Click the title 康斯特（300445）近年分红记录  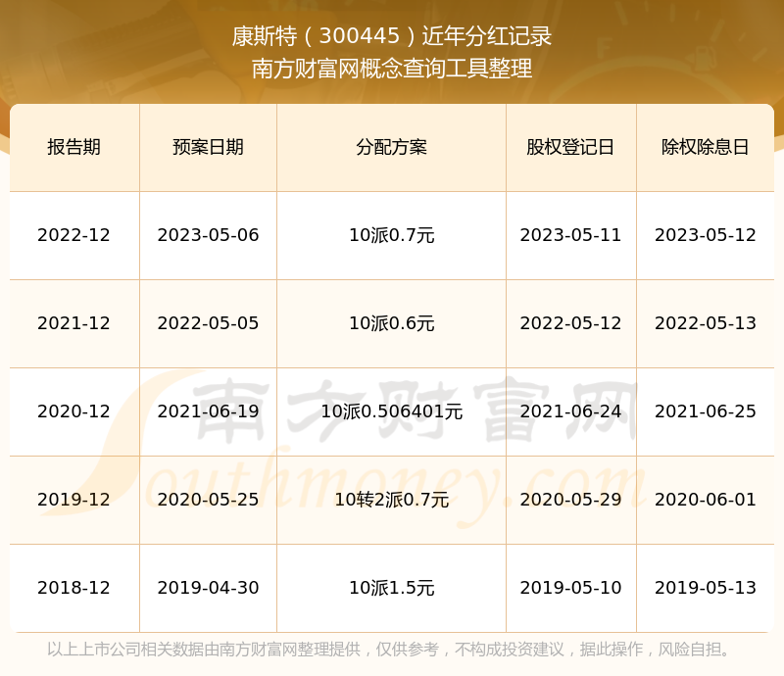pos(391,36)
